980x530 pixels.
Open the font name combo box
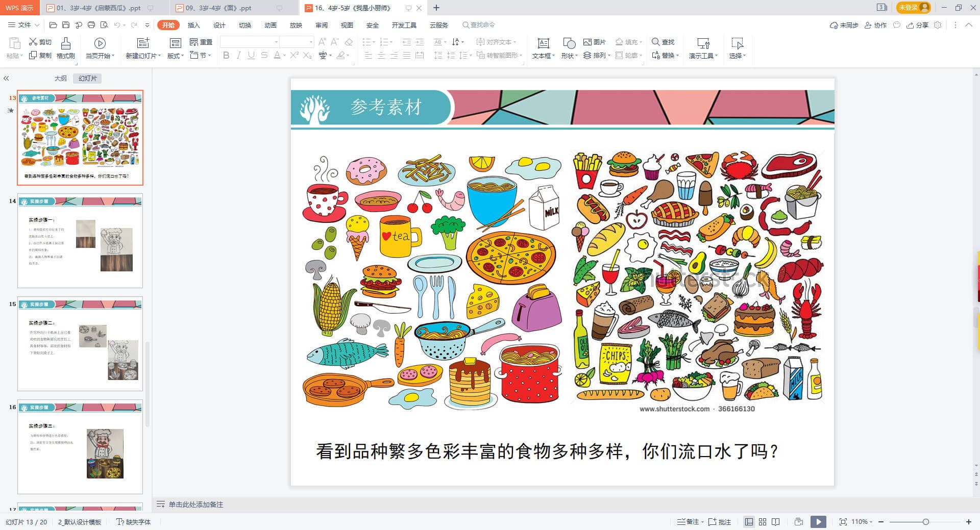click(250, 42)
